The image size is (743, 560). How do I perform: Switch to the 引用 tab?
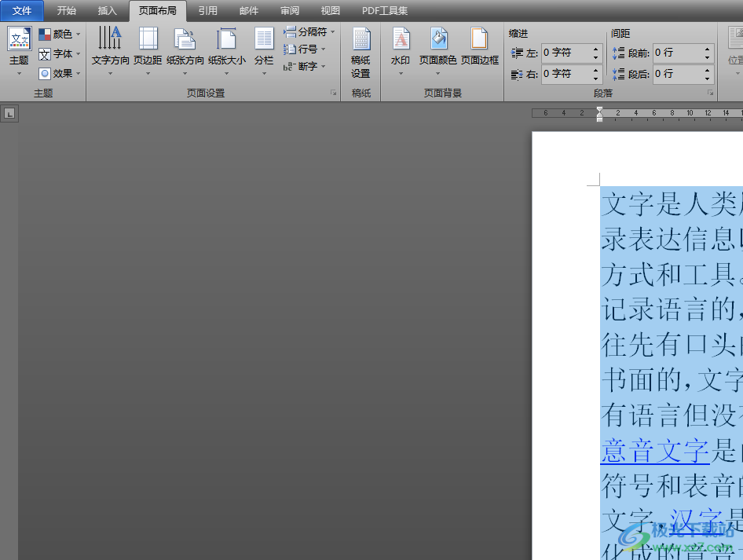[207, 11]
